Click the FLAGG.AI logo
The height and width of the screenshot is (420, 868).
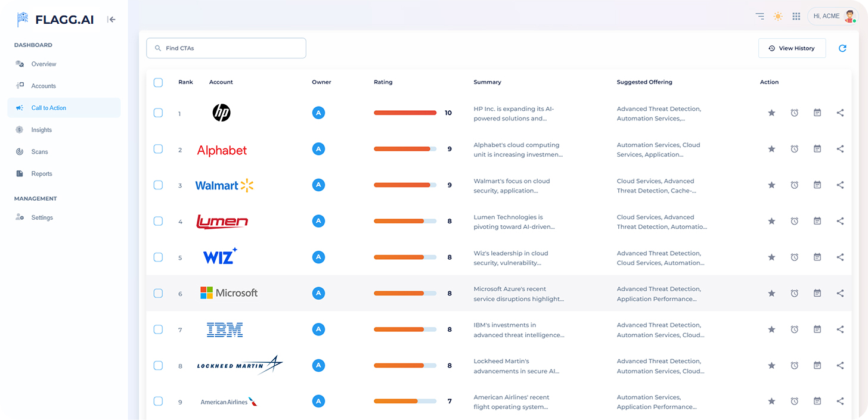pyautogui.click(x=55, y=20)
